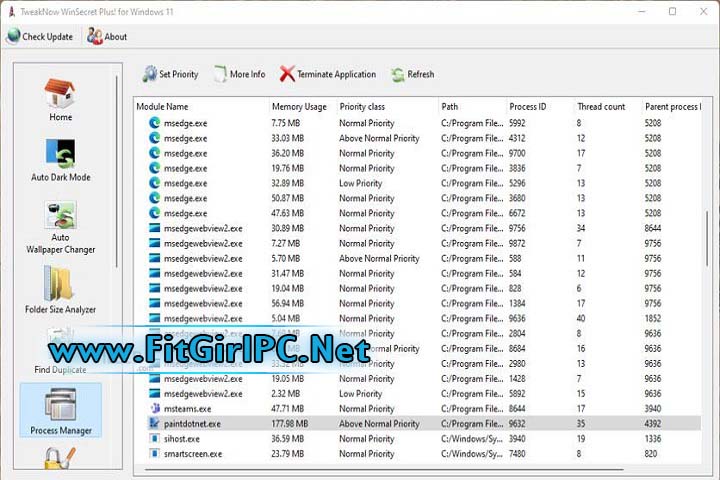
Task: Open the Process Manager tool
Action: pyautogui.click(x=60, y=412)
